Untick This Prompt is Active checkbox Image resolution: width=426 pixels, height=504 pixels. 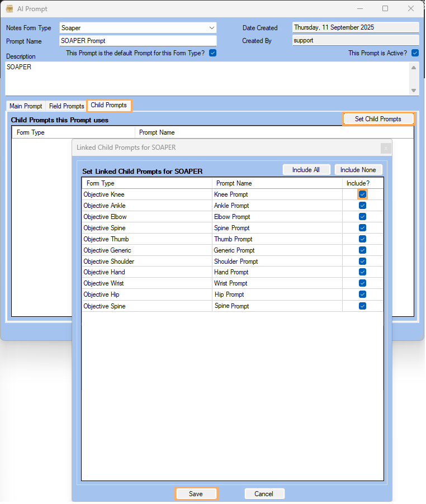(415, 53)
